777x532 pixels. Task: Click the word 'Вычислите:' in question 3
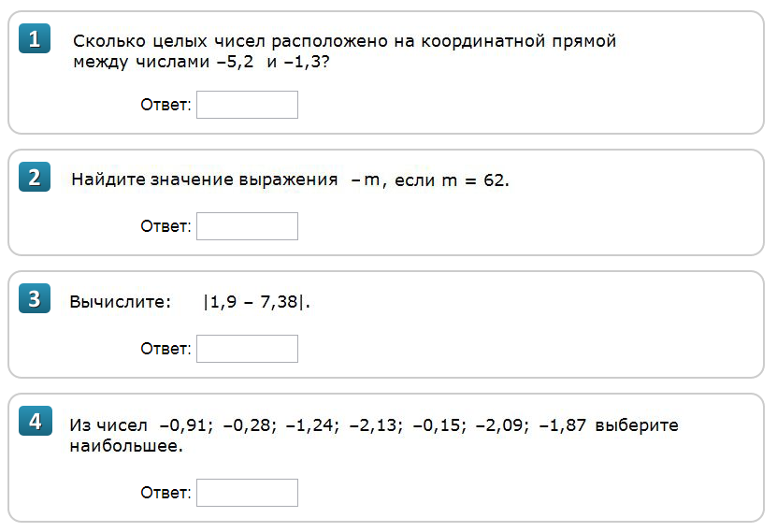click(121, 302)
